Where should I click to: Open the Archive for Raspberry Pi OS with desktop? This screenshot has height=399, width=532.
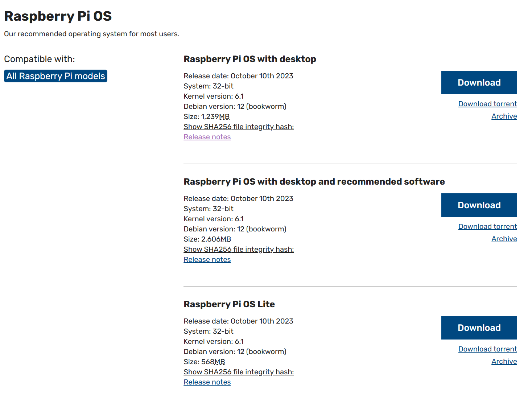tap(504, 116)
